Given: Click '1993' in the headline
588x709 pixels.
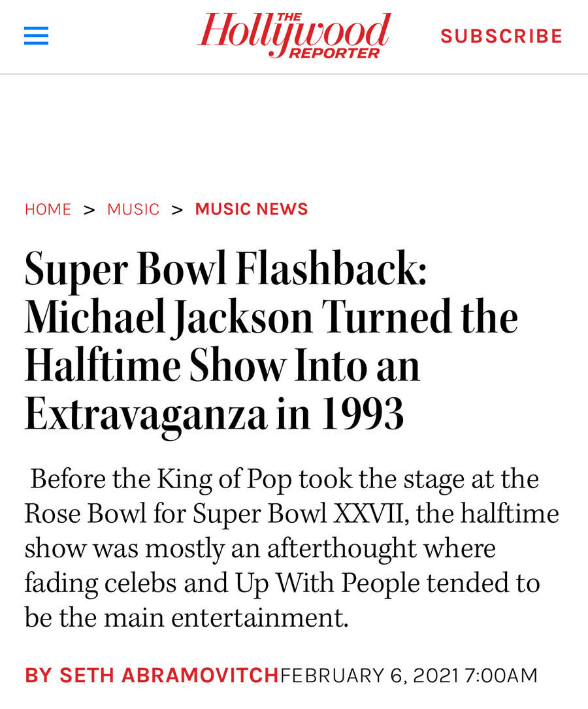Looking at the screenshot, I should pos(362,414).
